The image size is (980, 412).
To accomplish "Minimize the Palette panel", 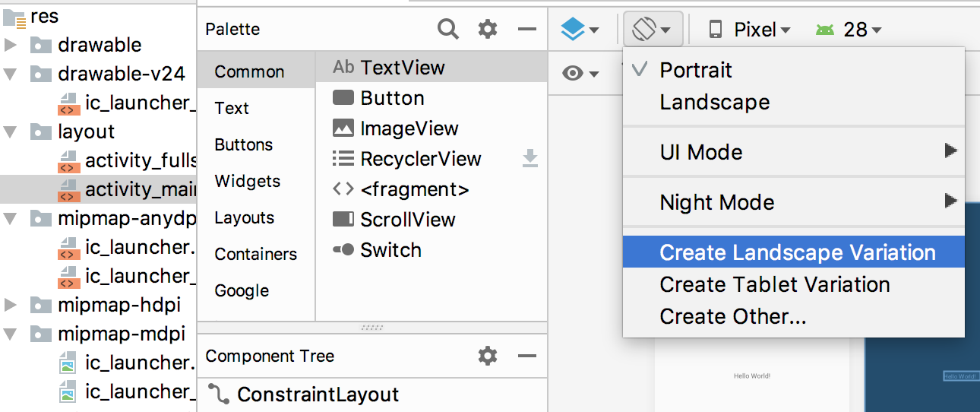I will point(526,30).
